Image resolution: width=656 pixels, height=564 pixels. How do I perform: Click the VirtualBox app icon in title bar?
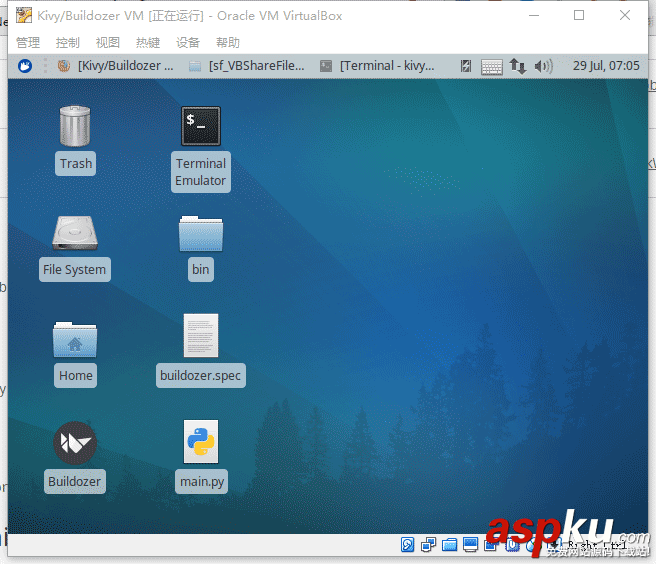(x=24, y=15)
